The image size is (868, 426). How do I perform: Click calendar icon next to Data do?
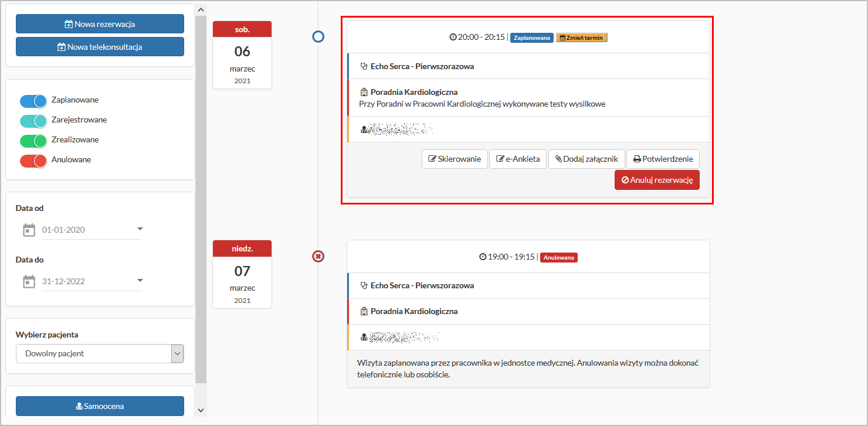(29, 282)
